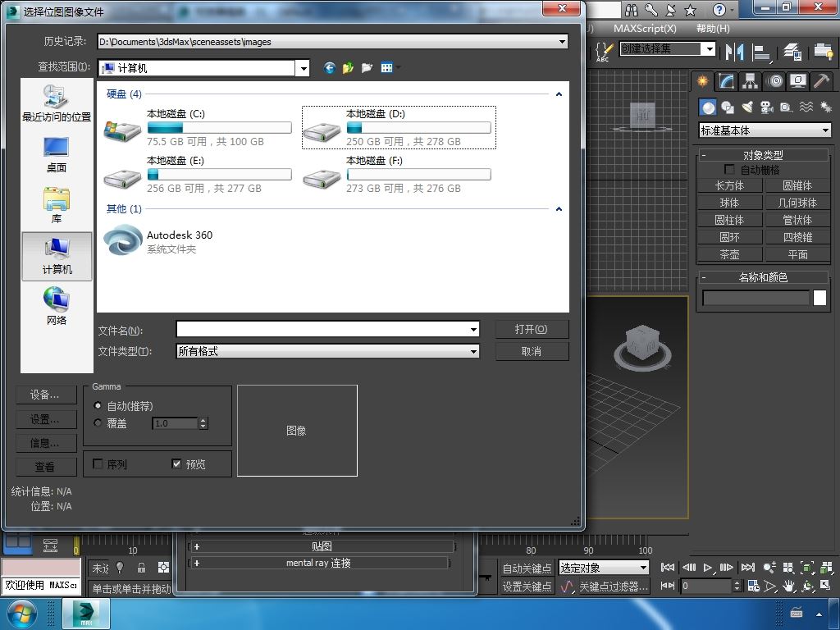
Task: Open the MAXScript(X) menu
Action: coord(645,29)
